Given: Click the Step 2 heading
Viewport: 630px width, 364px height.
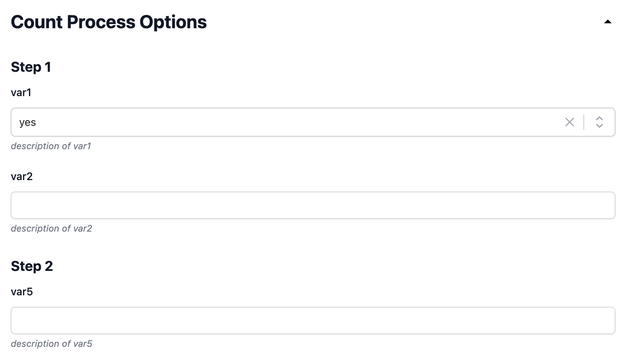Looking at the screenshot, I should coord(32,266).
